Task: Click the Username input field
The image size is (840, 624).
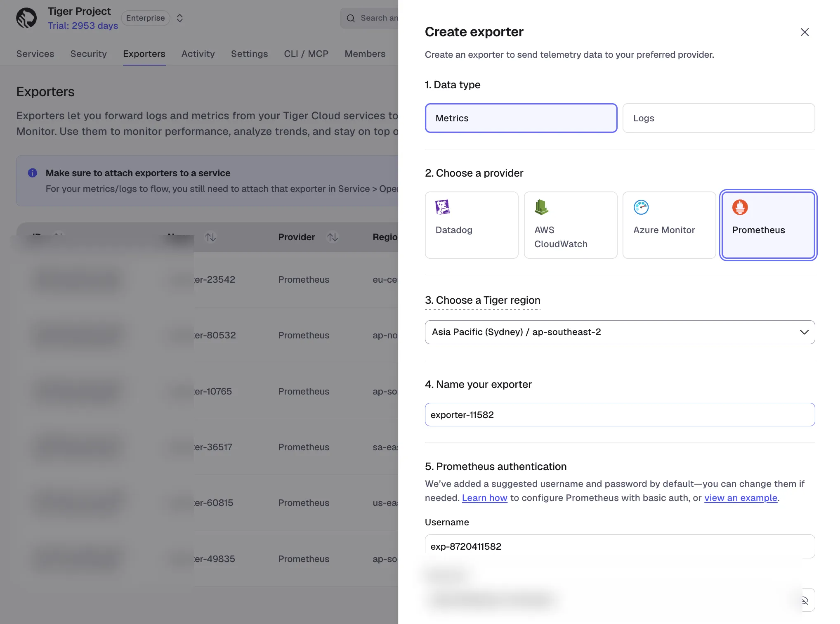Action: (x=620, y=546)
